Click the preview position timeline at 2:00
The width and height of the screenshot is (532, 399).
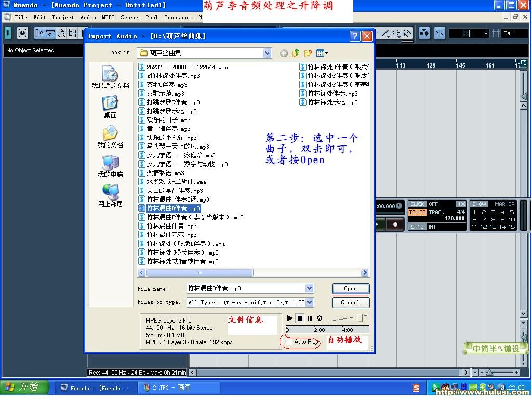tap(320, 330)
